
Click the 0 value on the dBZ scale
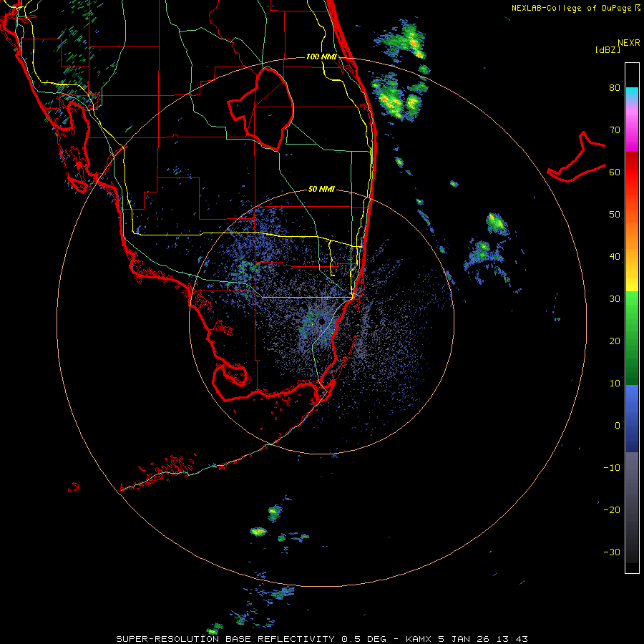(618, 426)
